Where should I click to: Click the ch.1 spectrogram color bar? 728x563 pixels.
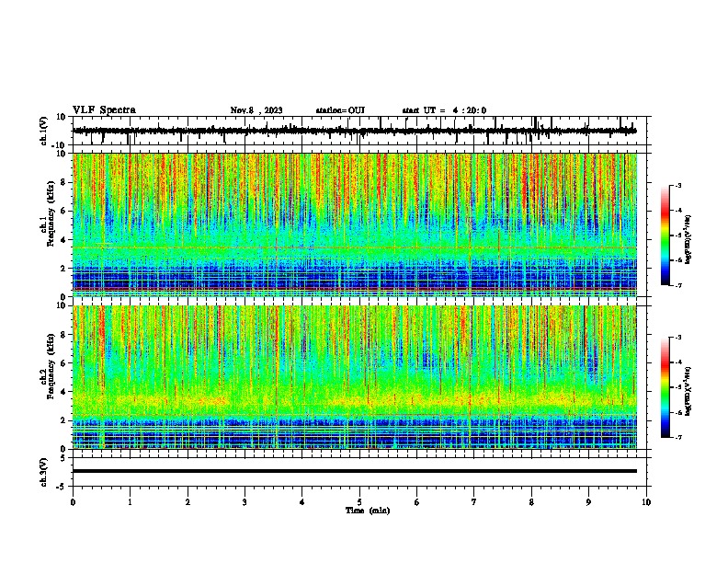click(665, 236)
